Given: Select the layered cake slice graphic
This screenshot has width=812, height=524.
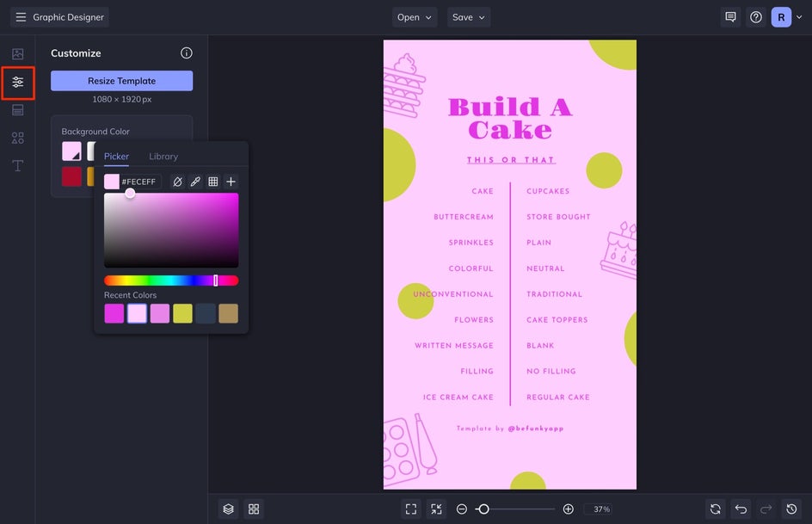Looking at the screenshot, I should coord(404,85).
